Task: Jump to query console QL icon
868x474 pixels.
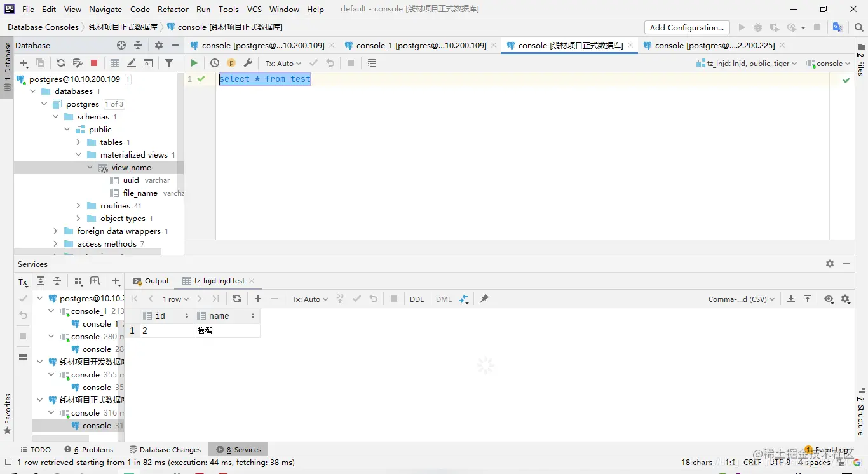Action: pos(148,63)
